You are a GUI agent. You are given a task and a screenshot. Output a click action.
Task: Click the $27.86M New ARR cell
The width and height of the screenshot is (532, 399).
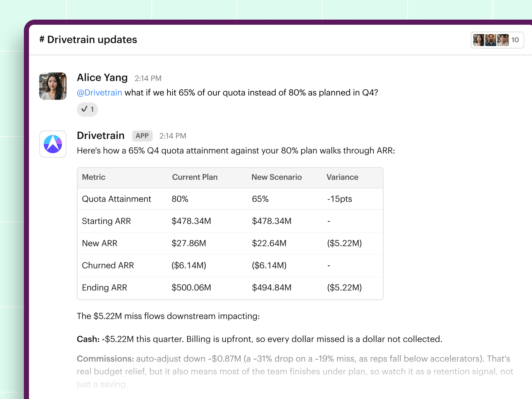click(189, 243)
